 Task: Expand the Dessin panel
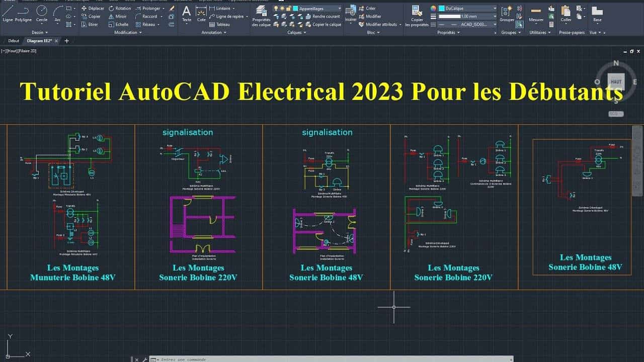(x=39, y=32)
